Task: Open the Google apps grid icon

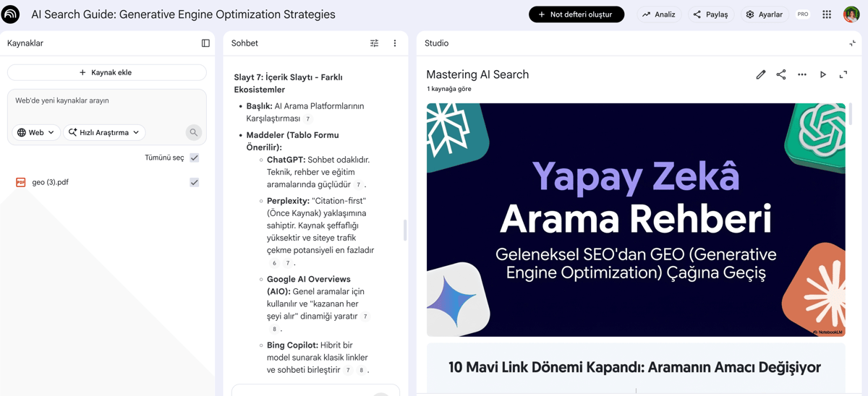Action: click(827, 14)
